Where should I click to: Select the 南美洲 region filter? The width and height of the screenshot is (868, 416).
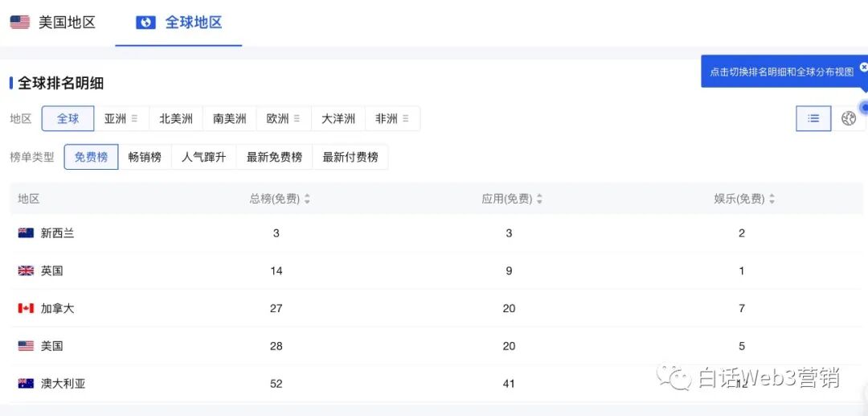point(230,118)
